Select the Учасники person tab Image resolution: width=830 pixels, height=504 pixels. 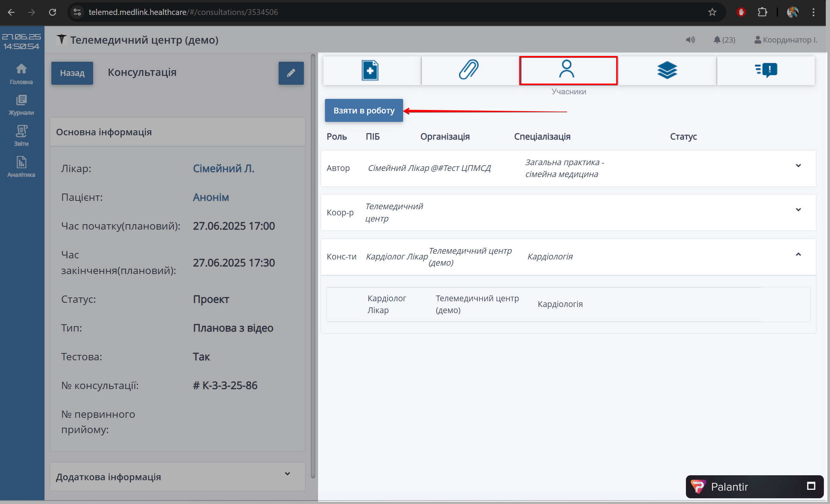[568, 71]
